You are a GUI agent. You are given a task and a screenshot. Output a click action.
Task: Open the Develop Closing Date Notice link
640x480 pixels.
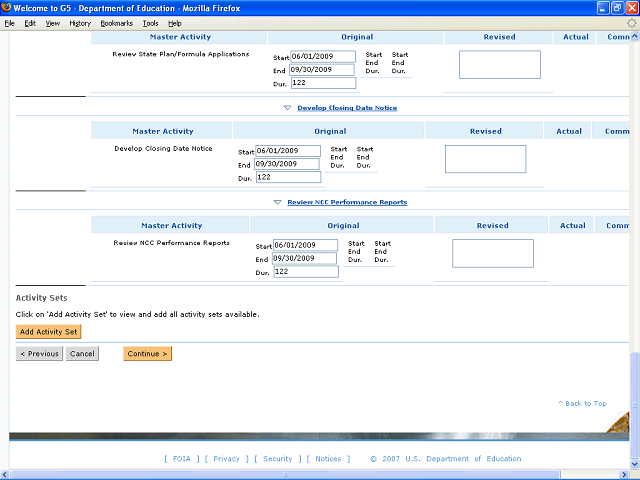click(x=346, y=107)
